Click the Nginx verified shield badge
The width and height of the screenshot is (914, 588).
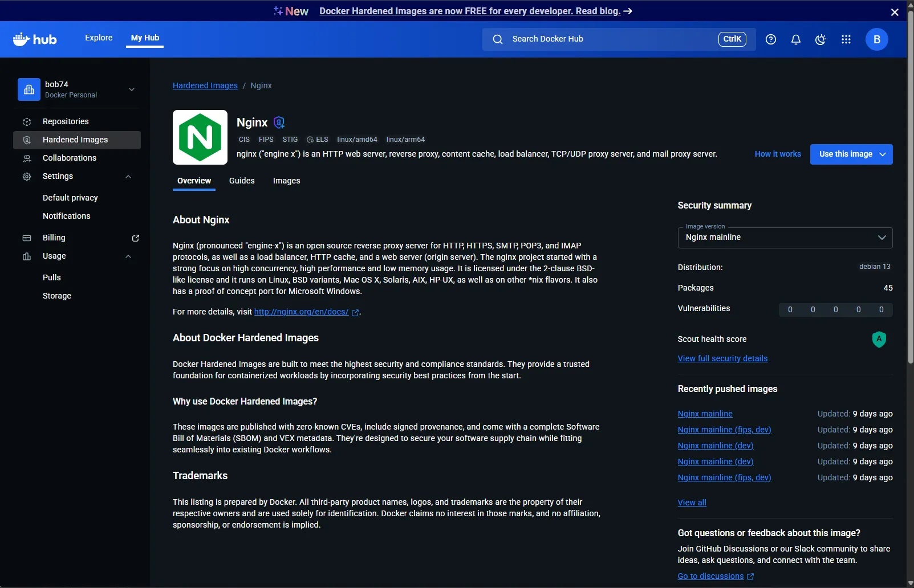coord(278,122)
